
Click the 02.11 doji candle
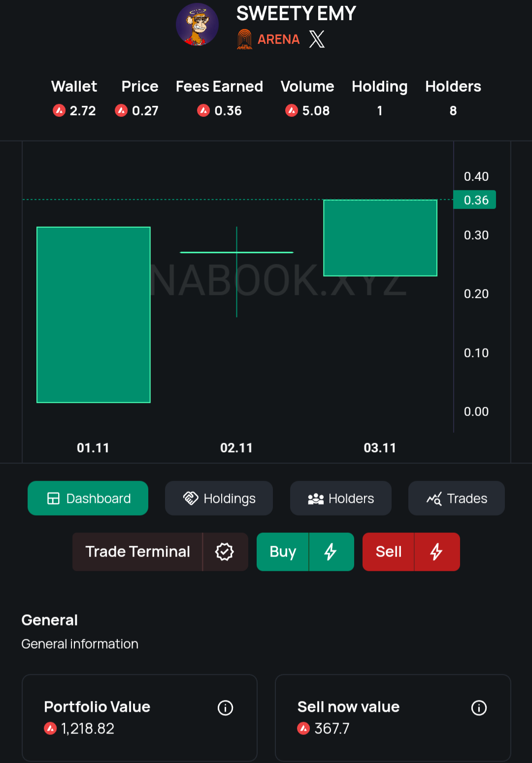(x=237, y=253)
